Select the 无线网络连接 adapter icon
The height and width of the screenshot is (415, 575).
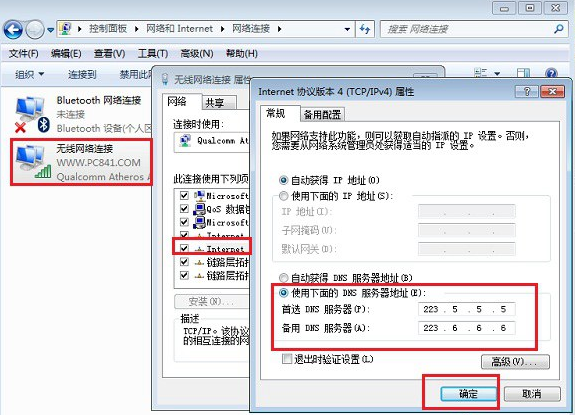tap(33, 161)
